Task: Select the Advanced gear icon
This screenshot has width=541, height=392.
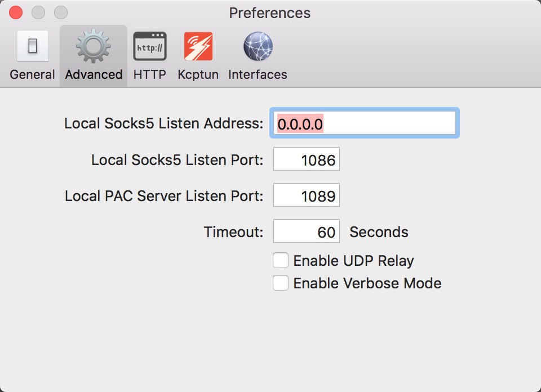Action: point(94,46)
